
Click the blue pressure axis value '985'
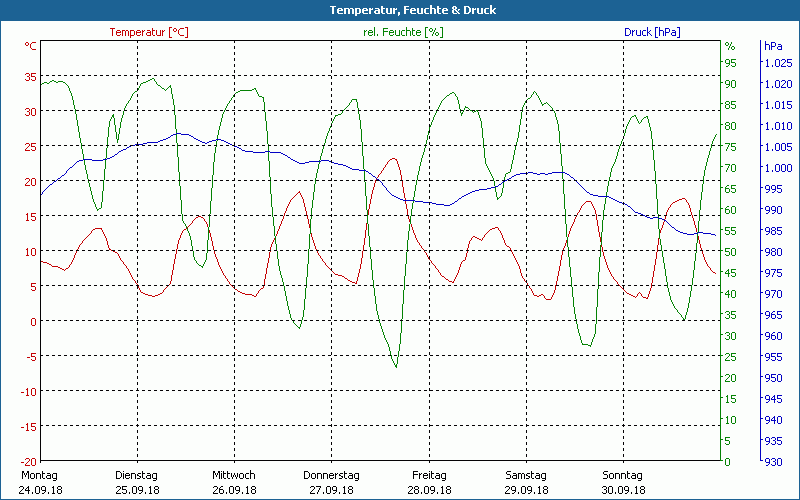pos(773,231)
